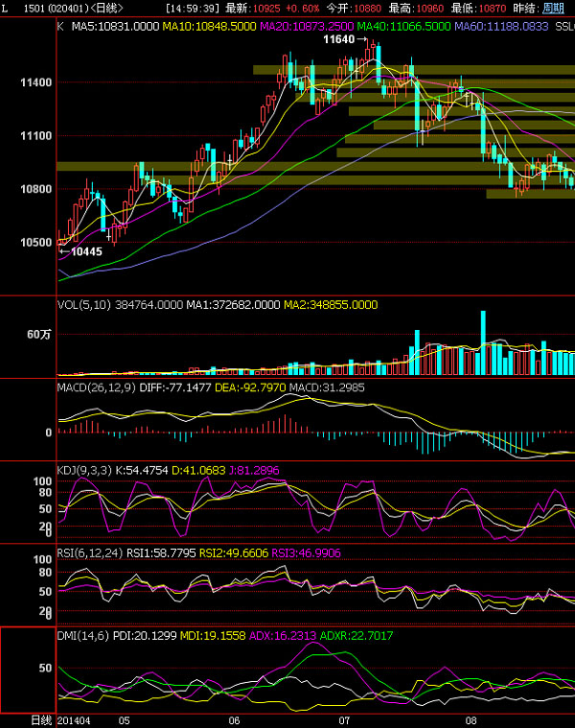This screenshot has height=728, width=575.
Task: Click the MA2:348855.0000 volume average
Action: coord(331,305)
